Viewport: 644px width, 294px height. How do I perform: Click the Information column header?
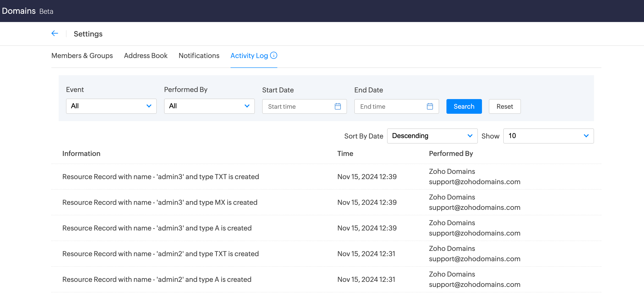[81, 153]
